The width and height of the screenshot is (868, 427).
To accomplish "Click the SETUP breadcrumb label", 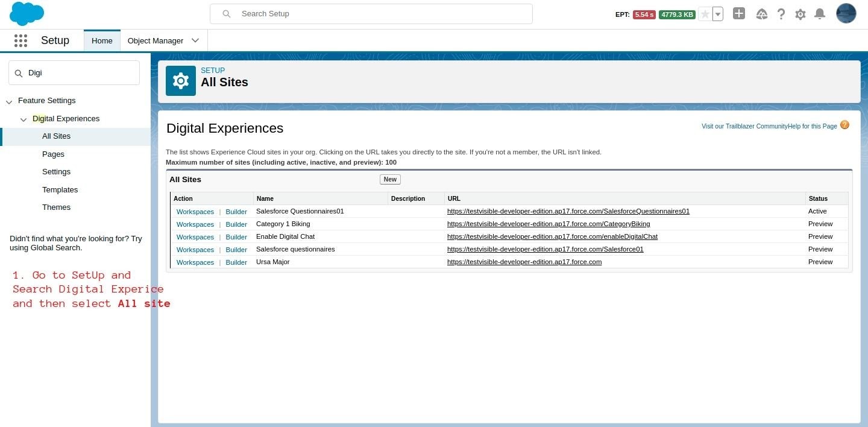I will tap(213, 71).
